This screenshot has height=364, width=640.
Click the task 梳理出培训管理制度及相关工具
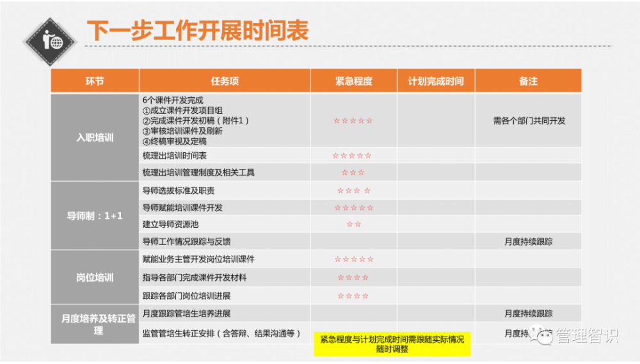198,172
